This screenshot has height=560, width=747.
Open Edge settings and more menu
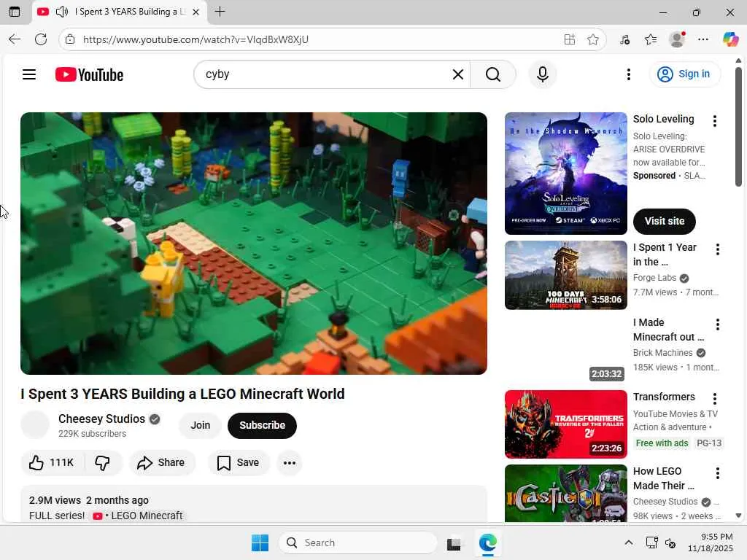pyautogui.click(x=703, y=39)
